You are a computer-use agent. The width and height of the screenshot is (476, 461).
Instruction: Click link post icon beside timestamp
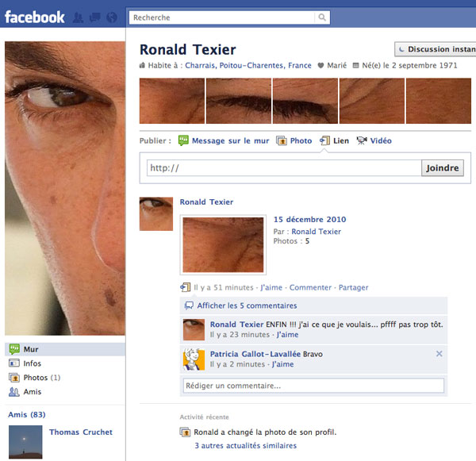[185, 287]
